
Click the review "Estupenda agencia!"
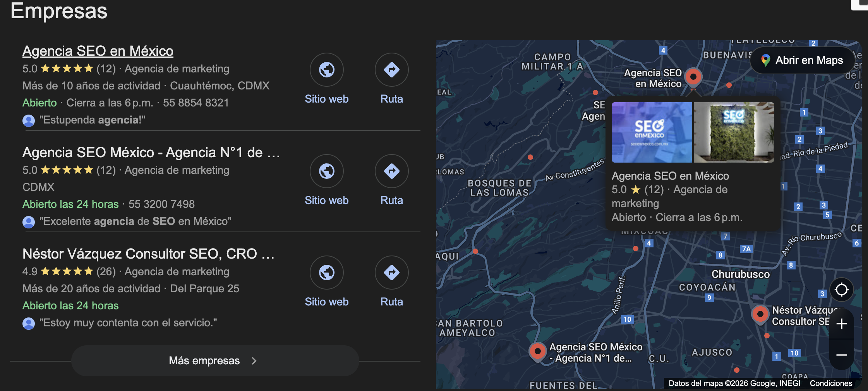(93, 120)
